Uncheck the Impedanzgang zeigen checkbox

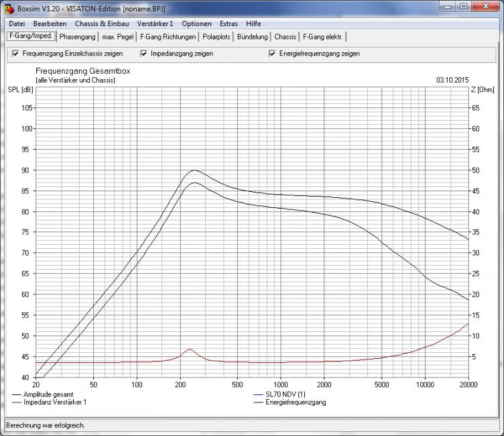[144, 54]
